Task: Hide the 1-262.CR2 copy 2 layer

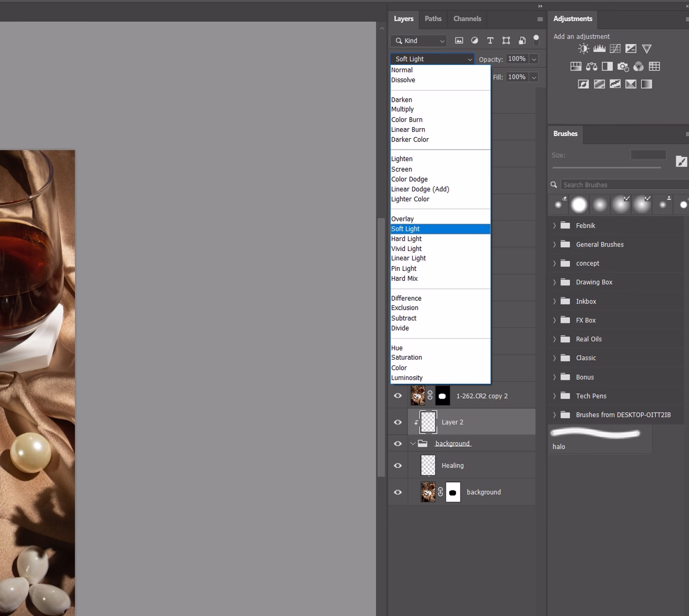Action: coord(398,396)
